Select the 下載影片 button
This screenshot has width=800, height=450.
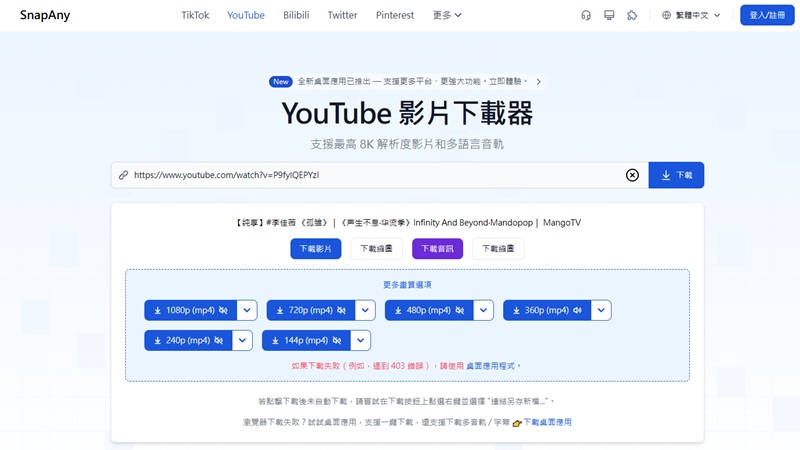point(316,248)
